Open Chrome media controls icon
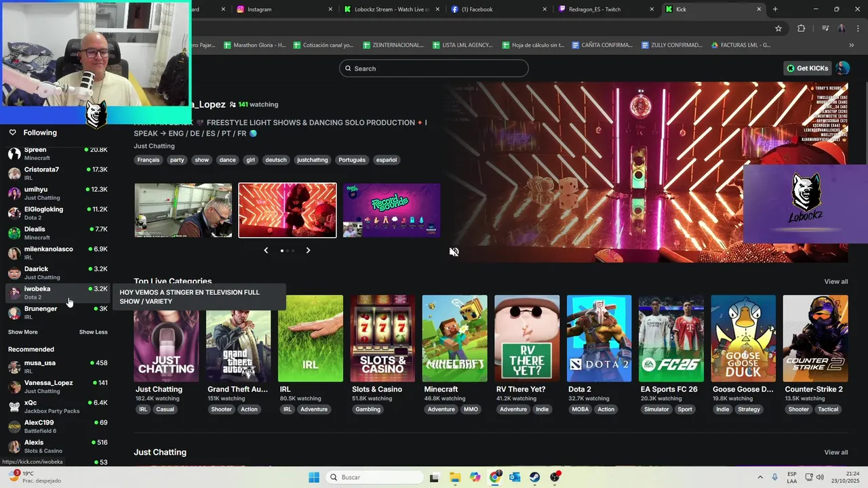 pos(825,28)
